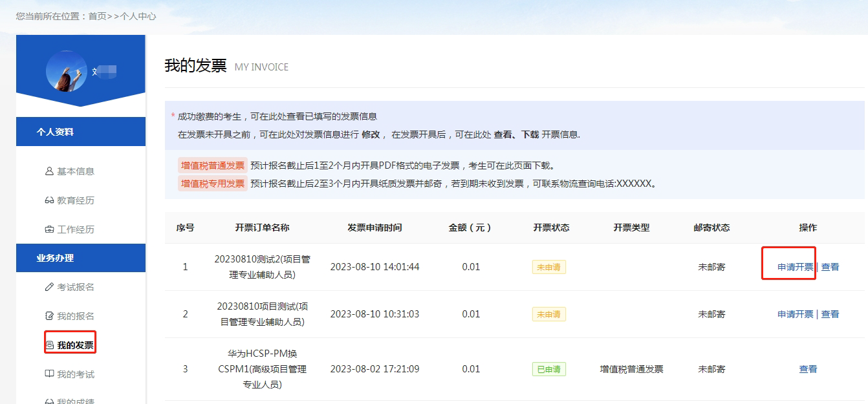Click the glasses icon beside 教育经历
Viewport: 868px width, 404px height.
click(x=49, y=200)
